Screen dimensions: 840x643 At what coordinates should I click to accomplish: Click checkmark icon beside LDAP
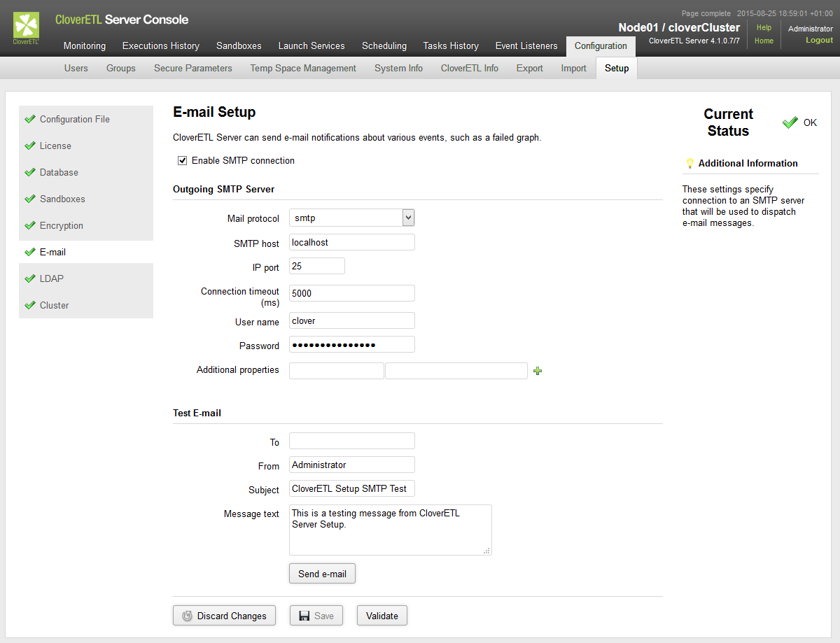pyautogui.click(x=29, y=278)
